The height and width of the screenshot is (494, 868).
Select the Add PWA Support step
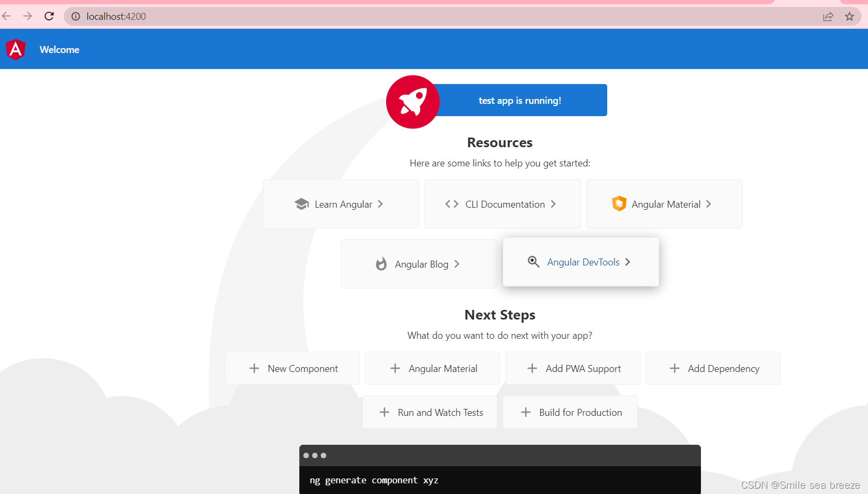tap(573, 368)
